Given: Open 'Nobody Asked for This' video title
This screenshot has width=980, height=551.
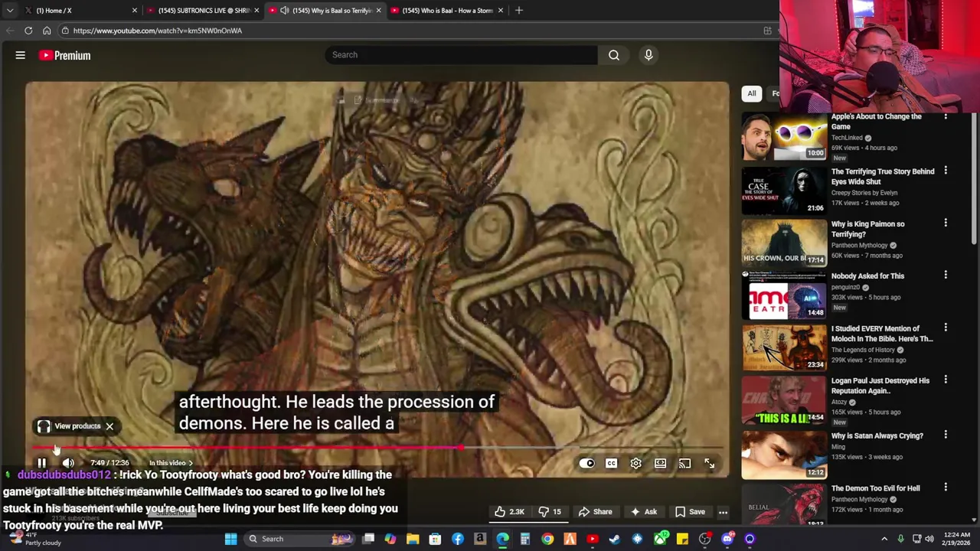Looking at the screenshot, I should click(867, 276).
